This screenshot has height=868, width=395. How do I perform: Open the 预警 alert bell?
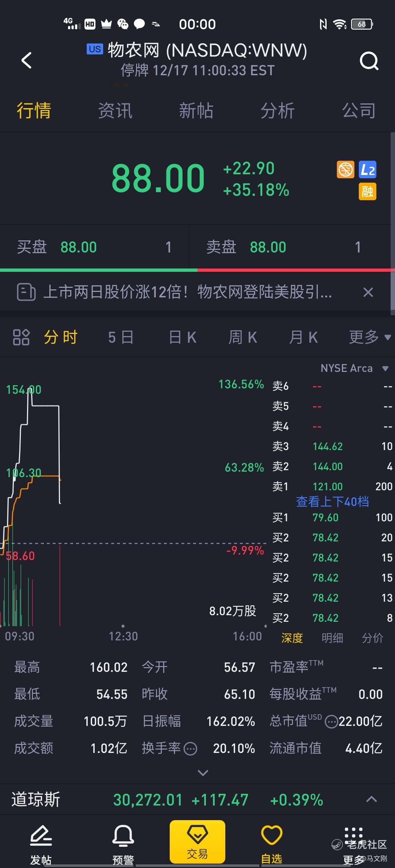click(x=123, y=844)
